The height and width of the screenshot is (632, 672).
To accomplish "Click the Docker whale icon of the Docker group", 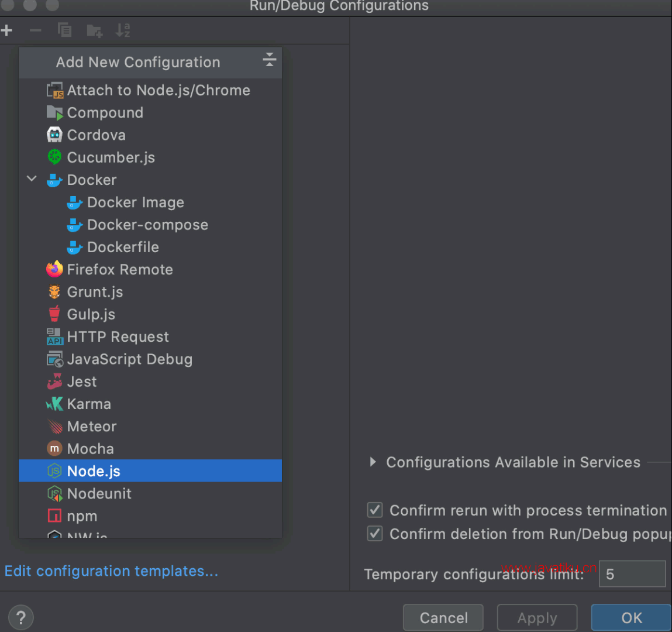I will click(54, 180).
